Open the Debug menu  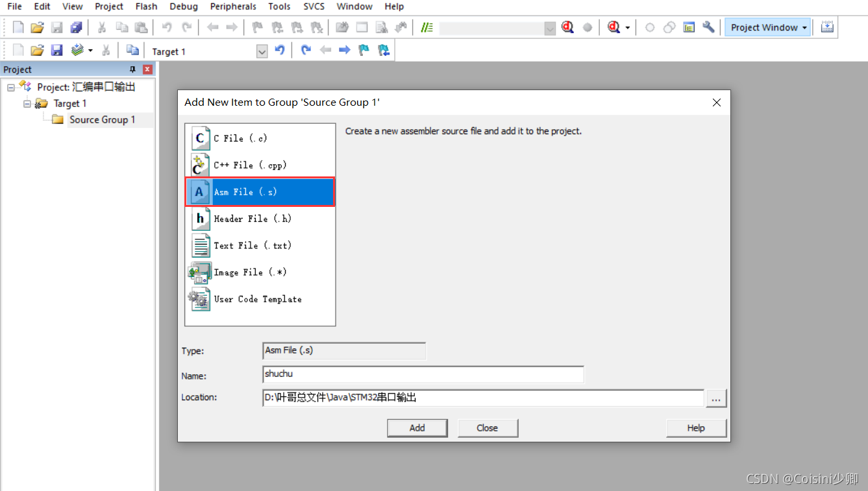pyautogui.click(x=184, y=6)
